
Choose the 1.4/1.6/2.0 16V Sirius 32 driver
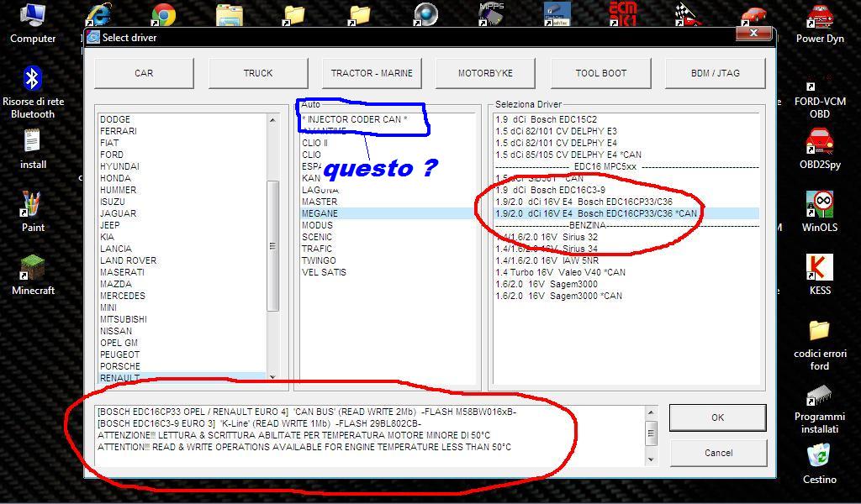click(547, 237)
